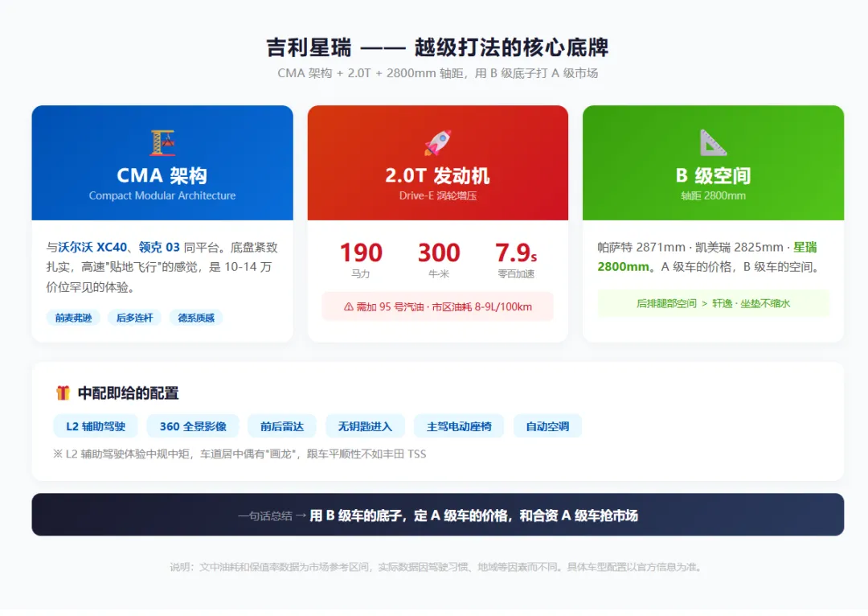Screen dimensions: 868x616
Task: Click the gift icon beside 中配即给的配置
Action: tap(63, 392)
